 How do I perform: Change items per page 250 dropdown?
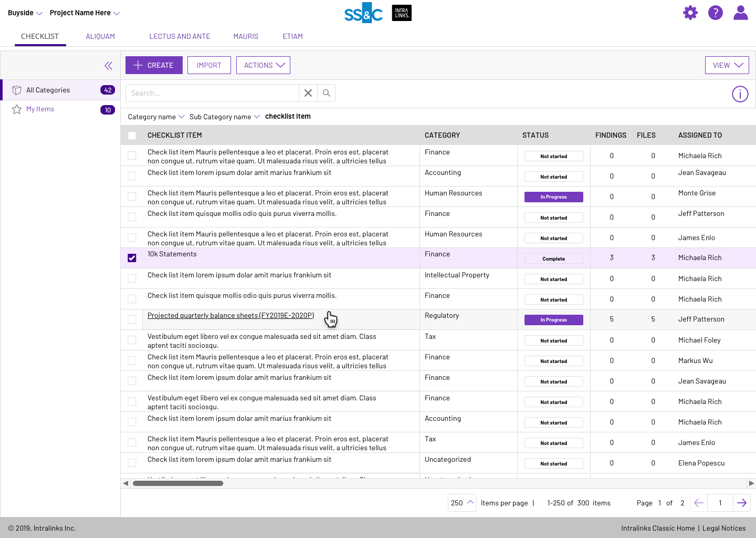pyautogui.click(x=462, y=503)
